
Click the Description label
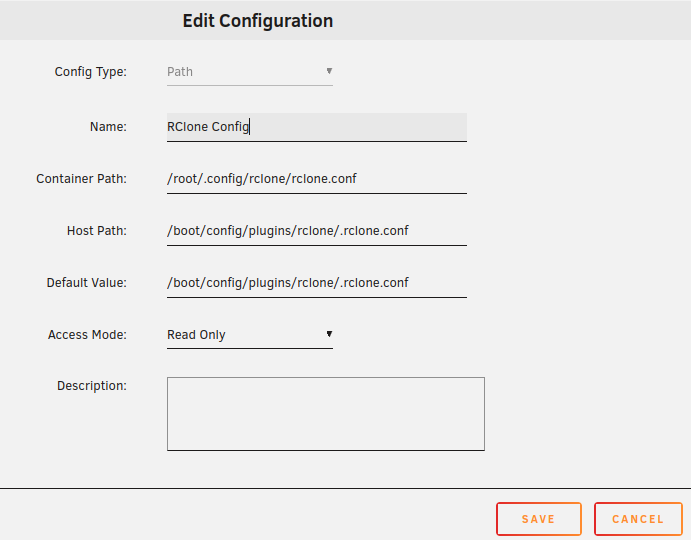[92, 386]
